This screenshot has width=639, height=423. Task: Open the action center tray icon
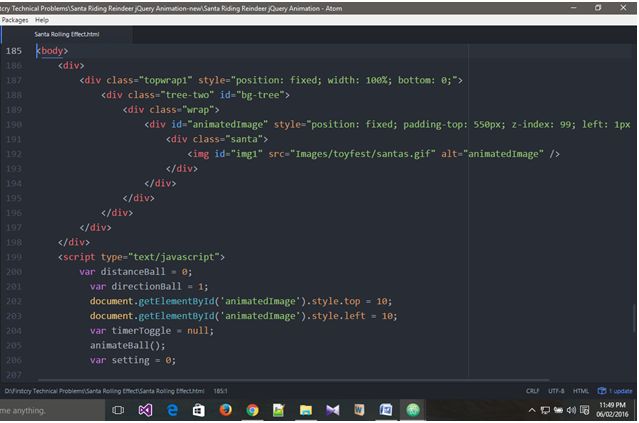(585, 410)
